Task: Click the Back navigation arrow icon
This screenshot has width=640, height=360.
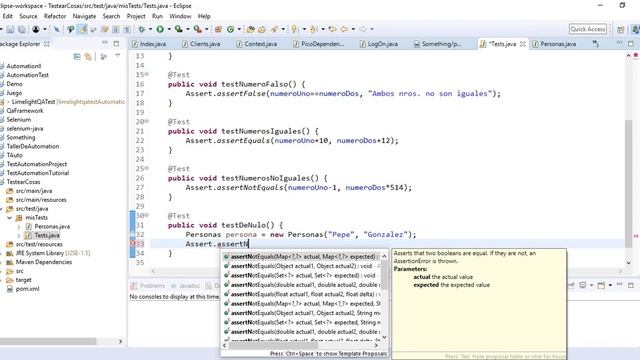Action: pos(344,29)
